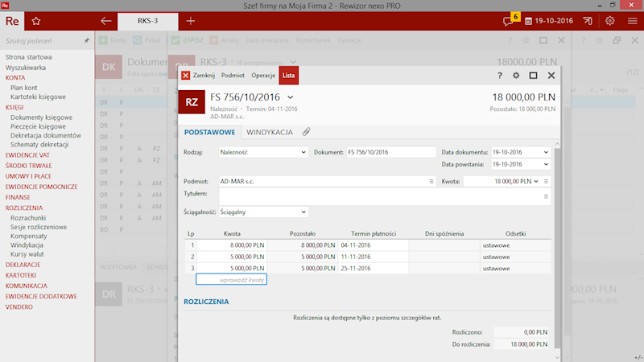Open RZ dialog settings gear

(516, 76)
